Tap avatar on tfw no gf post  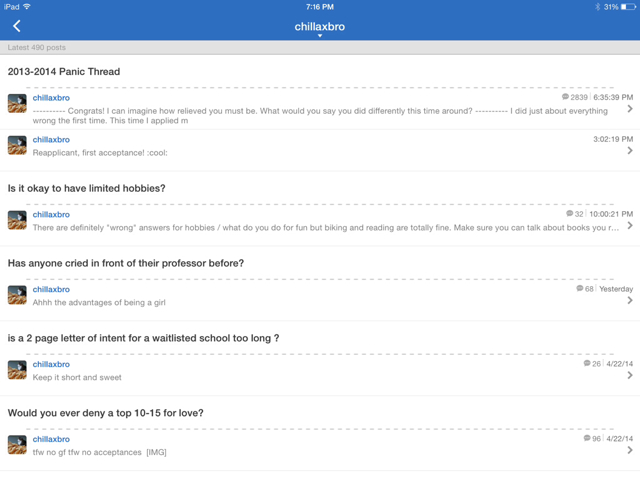pos(17,444)
